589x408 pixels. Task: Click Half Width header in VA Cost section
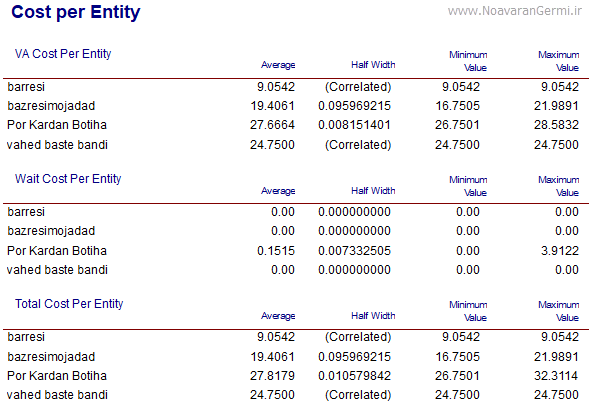[x=373, y=65]
